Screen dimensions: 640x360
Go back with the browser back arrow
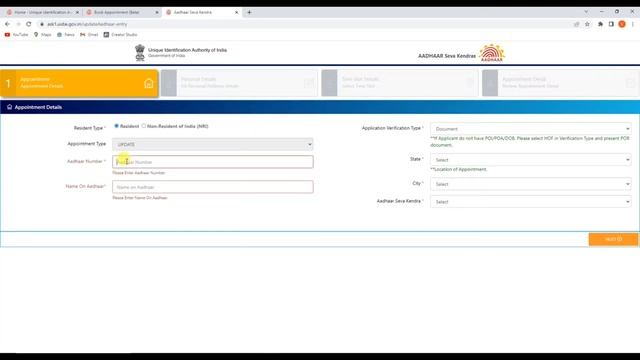(x=7, y=24)
